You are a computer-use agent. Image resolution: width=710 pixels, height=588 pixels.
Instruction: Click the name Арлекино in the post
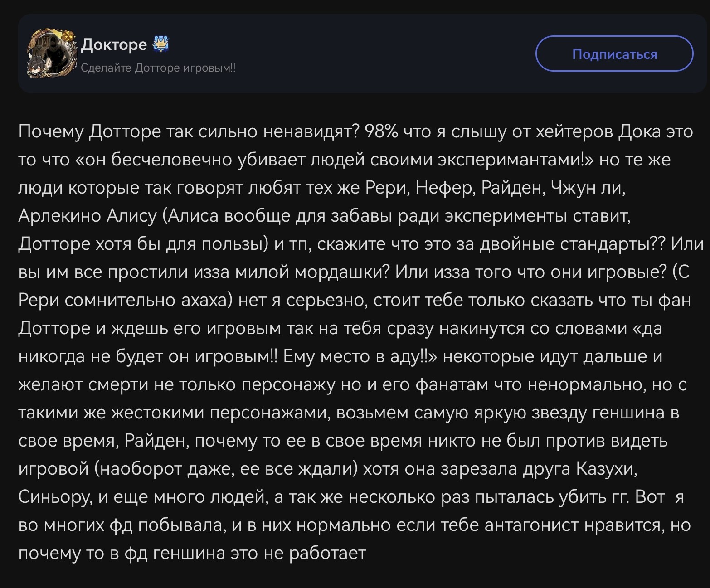[x=60, y=216]
